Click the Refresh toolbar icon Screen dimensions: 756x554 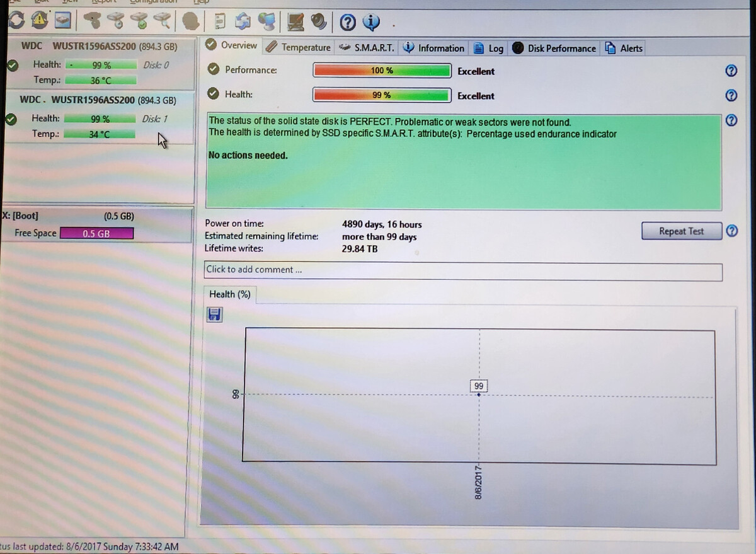coord(16,21)
